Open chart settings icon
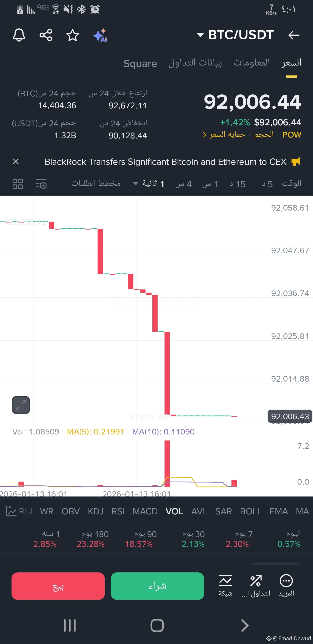313x644 pixels. click(x=41, y=184)
